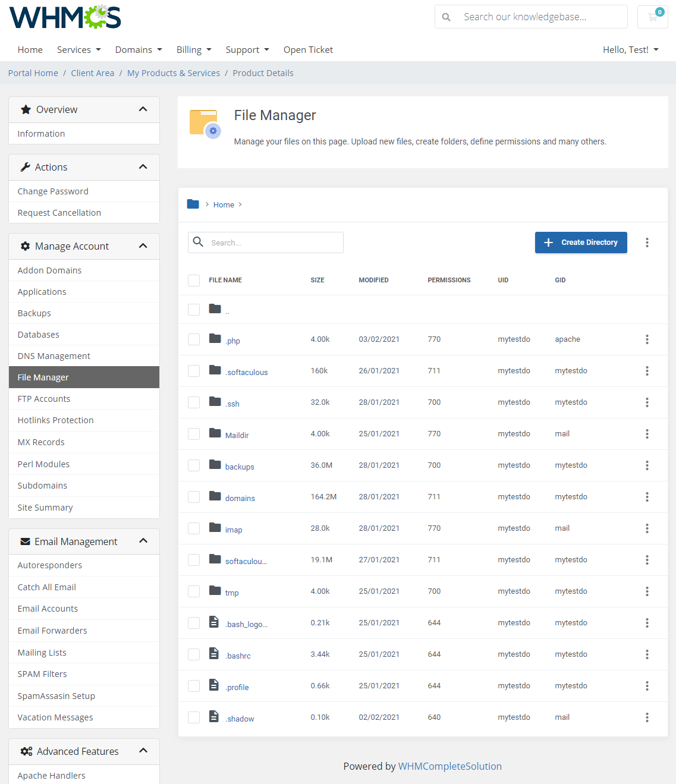676x784 pixels.
Task: Click the blue folder breadcrumb icon
Action: [193, 204]
